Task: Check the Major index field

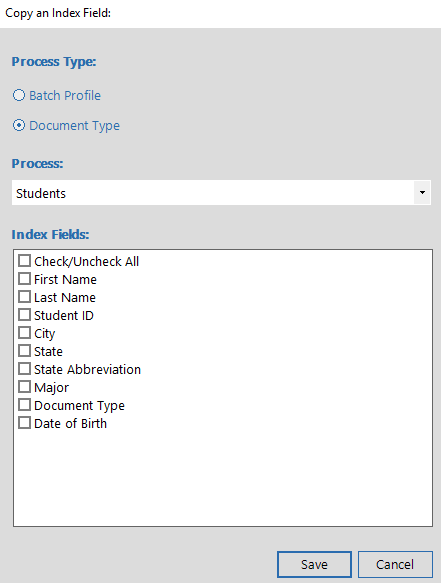Action: pyautogui.click(x=25, y=387)
